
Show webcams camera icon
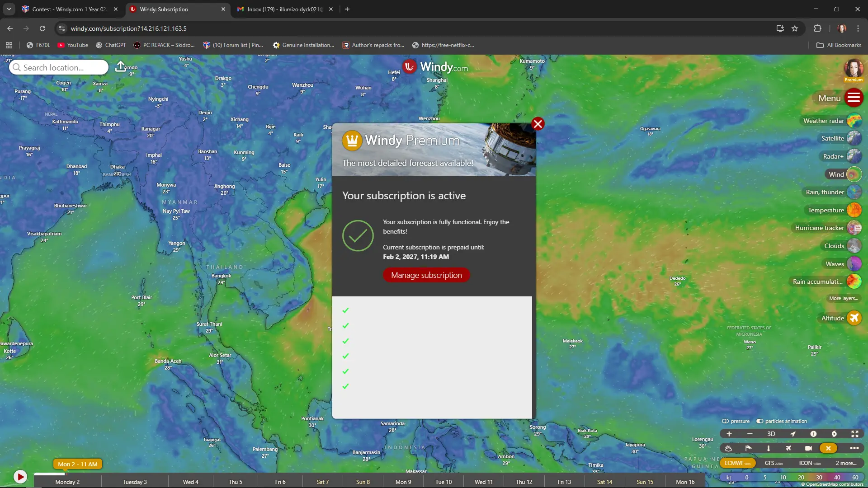pyautogui.click(x=808, y=448)
